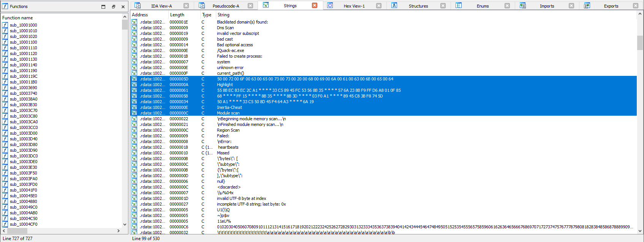Switch to the Imports tab

[x=547, y=6]
